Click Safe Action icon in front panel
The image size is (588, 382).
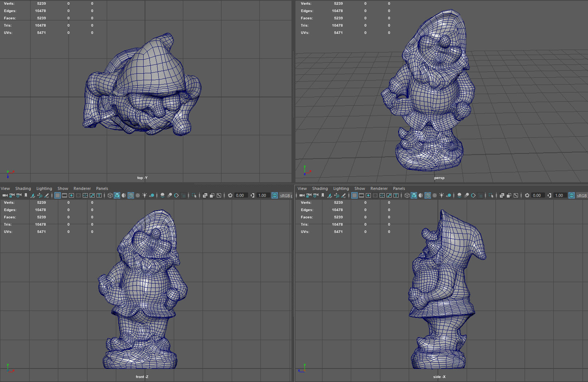coord(92,195)
